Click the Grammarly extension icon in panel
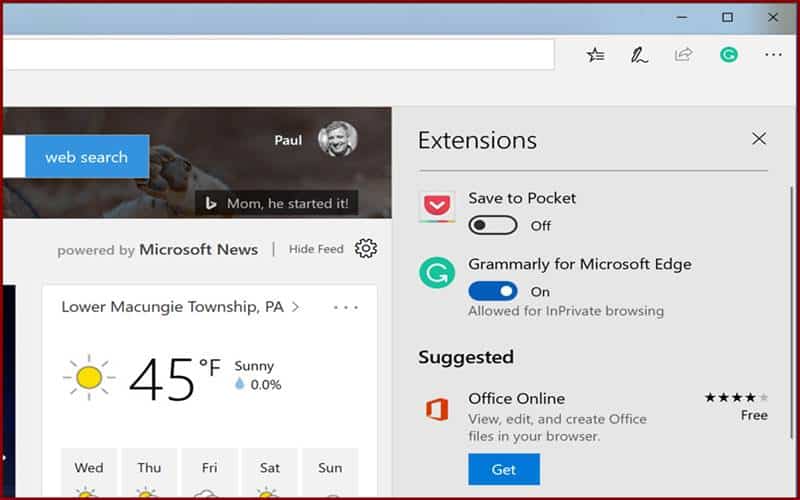Image resolution: width=800 pixels, height=500 pixels. pos(437,273)
